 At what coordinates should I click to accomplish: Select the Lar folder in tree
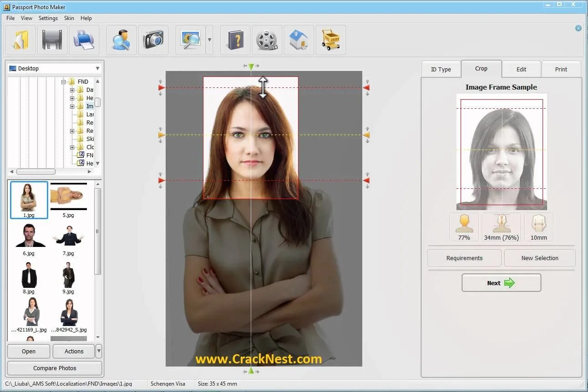tap(86, 115)
